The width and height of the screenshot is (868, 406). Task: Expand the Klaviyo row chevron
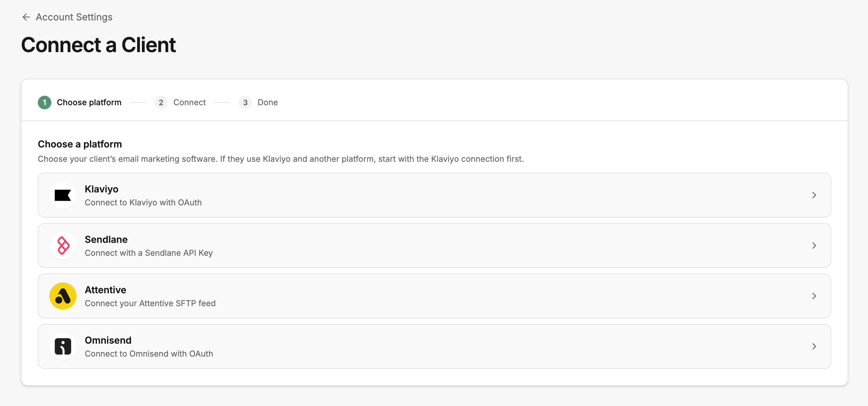(814, 195)
